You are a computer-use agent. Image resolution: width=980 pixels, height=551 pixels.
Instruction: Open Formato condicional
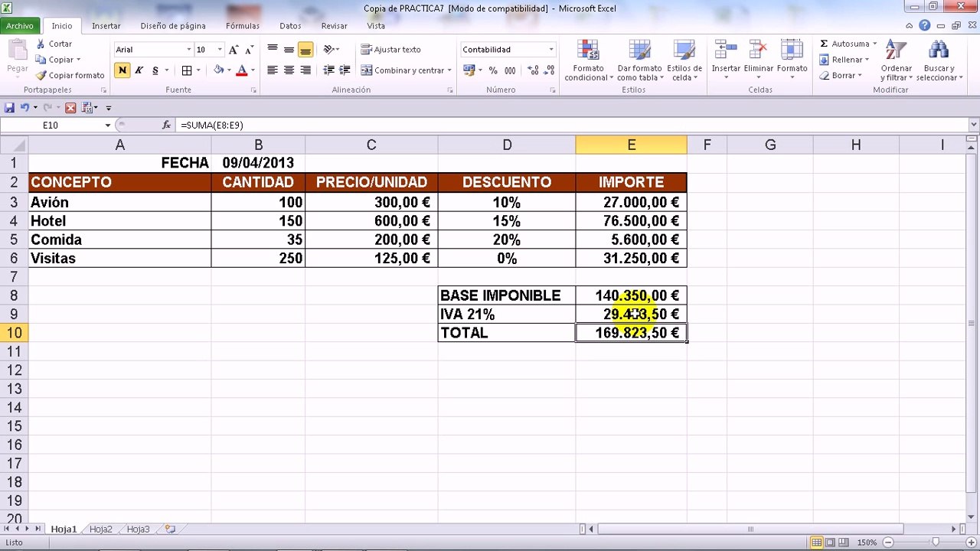click(588, 60)
